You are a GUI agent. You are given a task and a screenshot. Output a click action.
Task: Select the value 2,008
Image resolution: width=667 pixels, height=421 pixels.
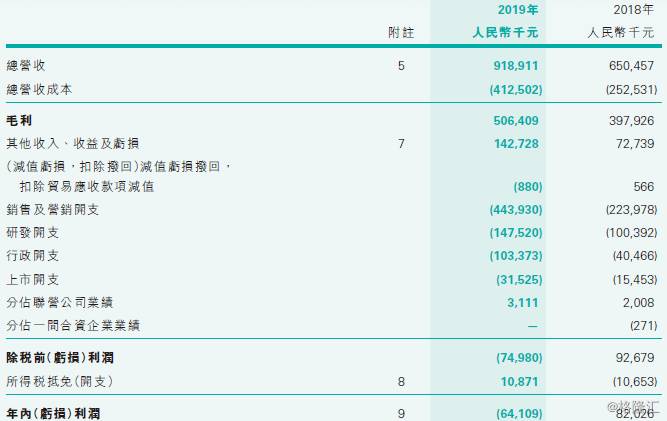click(x=638, y=303)
